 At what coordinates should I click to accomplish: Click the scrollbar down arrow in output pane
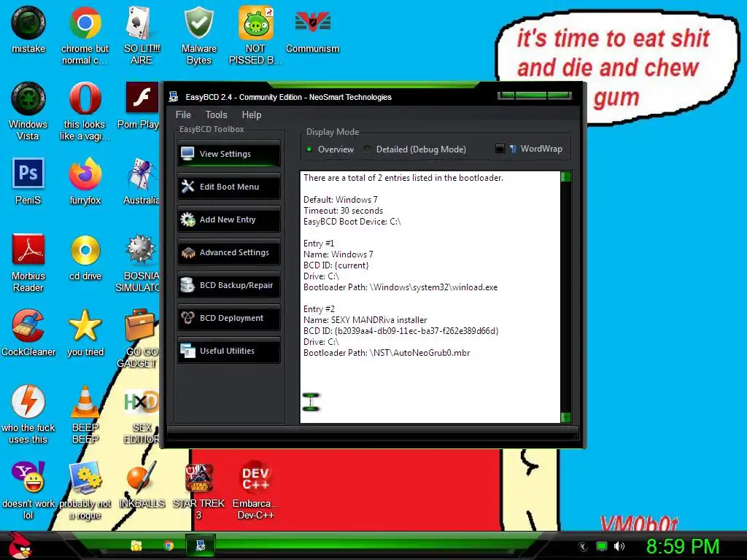point(566,418)
